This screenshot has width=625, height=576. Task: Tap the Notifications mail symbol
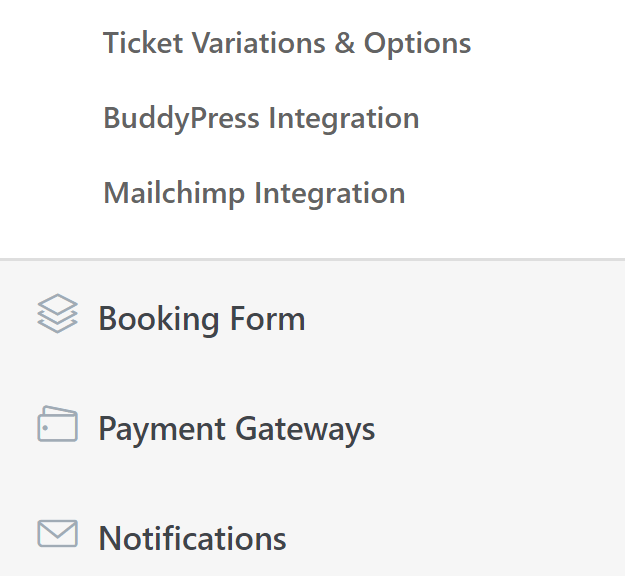point(57,533)
